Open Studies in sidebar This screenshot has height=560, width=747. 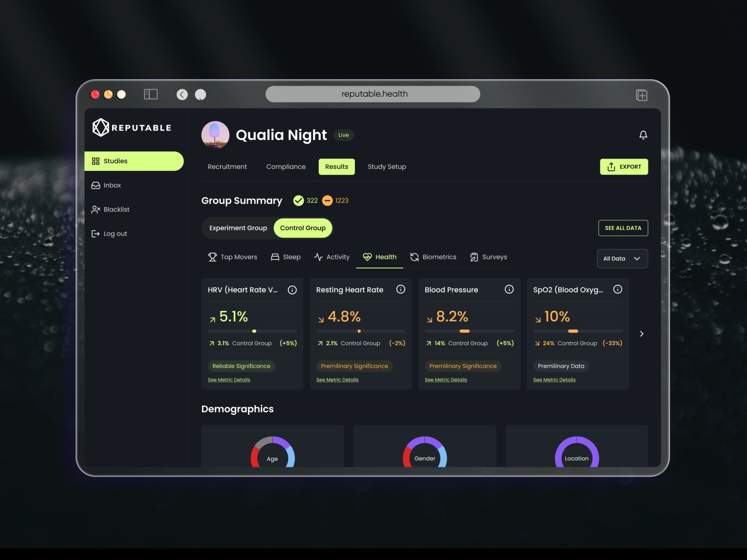click(134, 161)
